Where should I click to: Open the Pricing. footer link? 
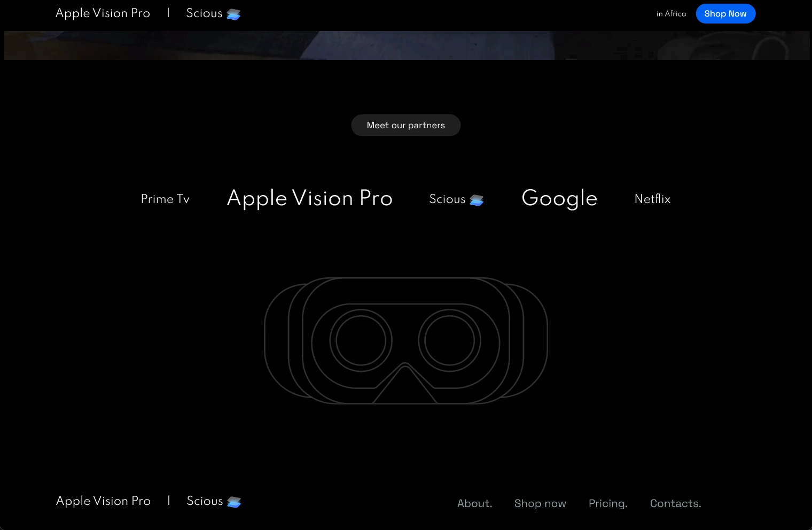click(608, 503)
